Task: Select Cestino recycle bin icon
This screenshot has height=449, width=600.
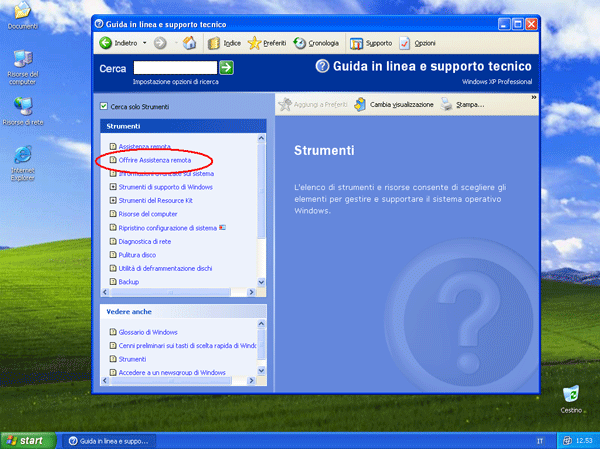Action: (x=571, y=399)
